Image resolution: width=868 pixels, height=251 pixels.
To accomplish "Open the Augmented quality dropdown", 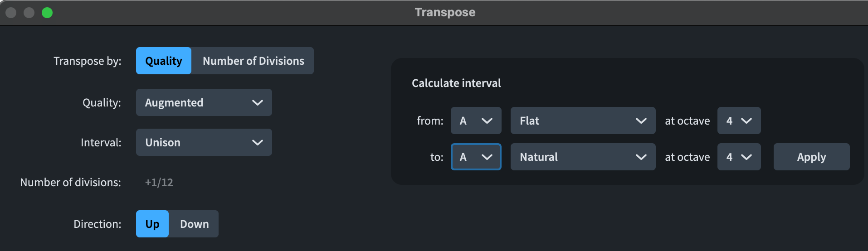I will (x=204, y=102).
